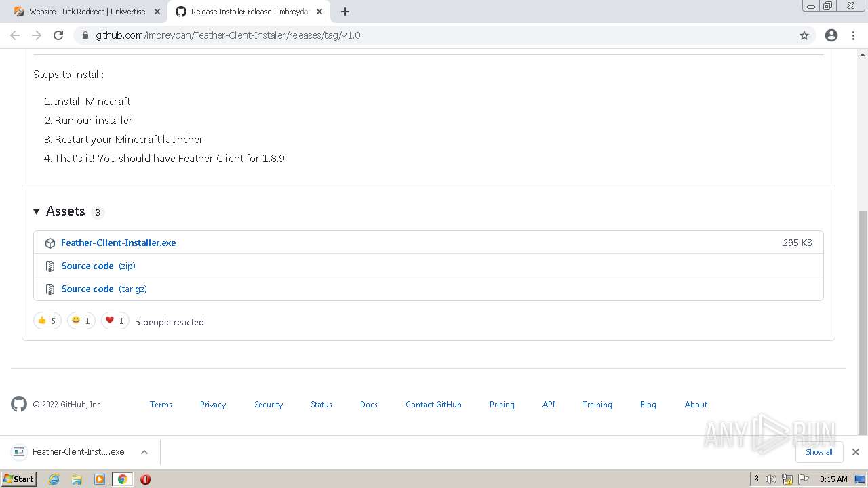The width and height of the screenshot is (868, 488).
Task: Bookmark this page with the star icon
Action: click(x=804, y=35)
